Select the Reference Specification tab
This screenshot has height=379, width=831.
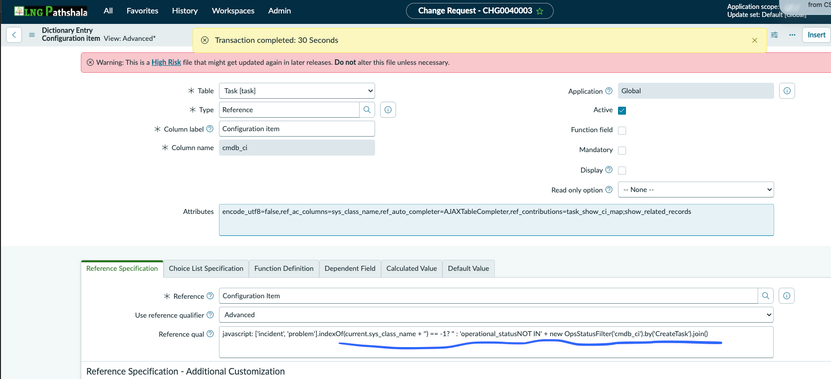point(122,268)
